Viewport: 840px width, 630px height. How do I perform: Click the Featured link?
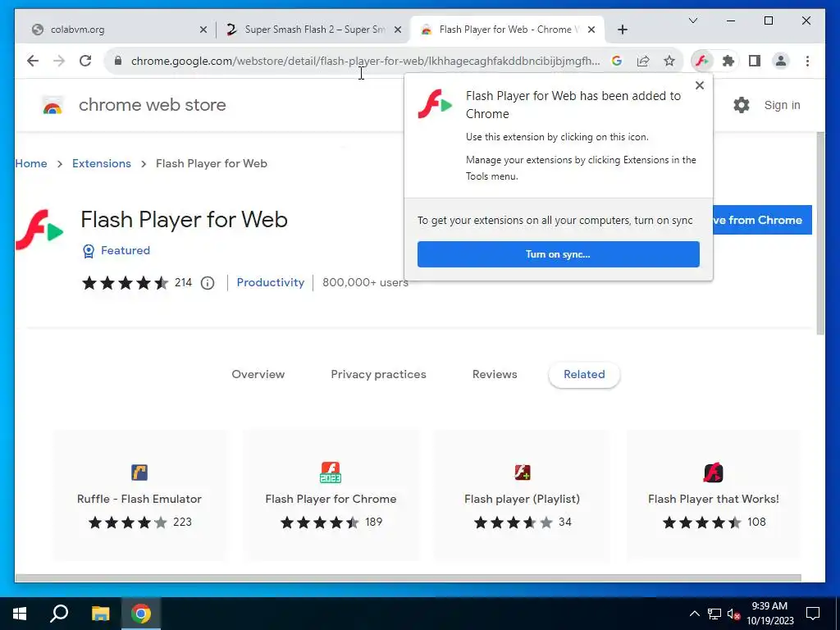coord(126,250)
